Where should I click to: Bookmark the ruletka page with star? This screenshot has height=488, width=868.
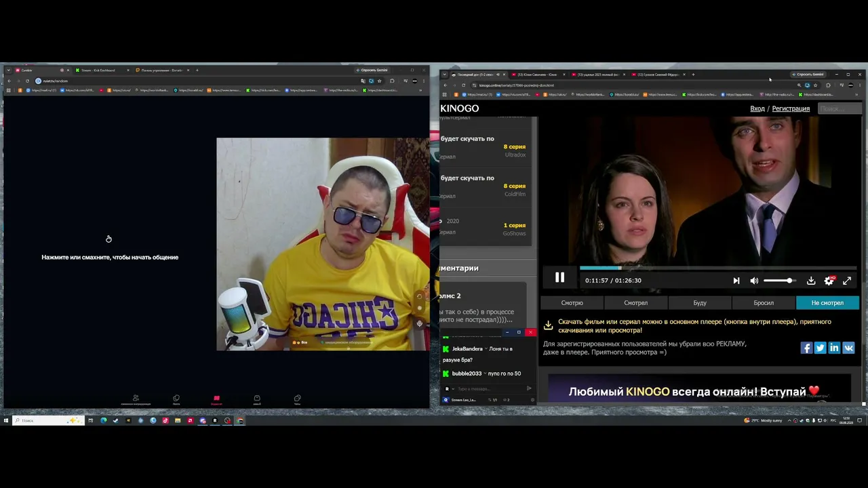(379, 81)
